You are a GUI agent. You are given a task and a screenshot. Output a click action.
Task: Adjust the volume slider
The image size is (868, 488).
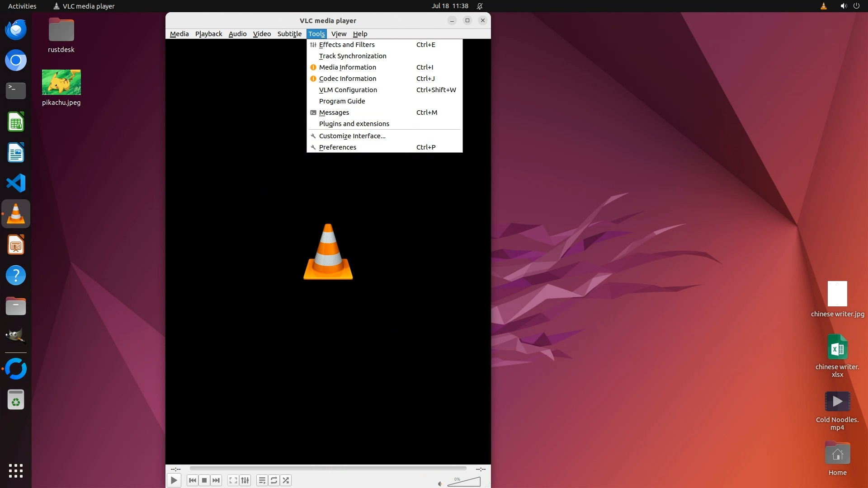coord(464,482)
